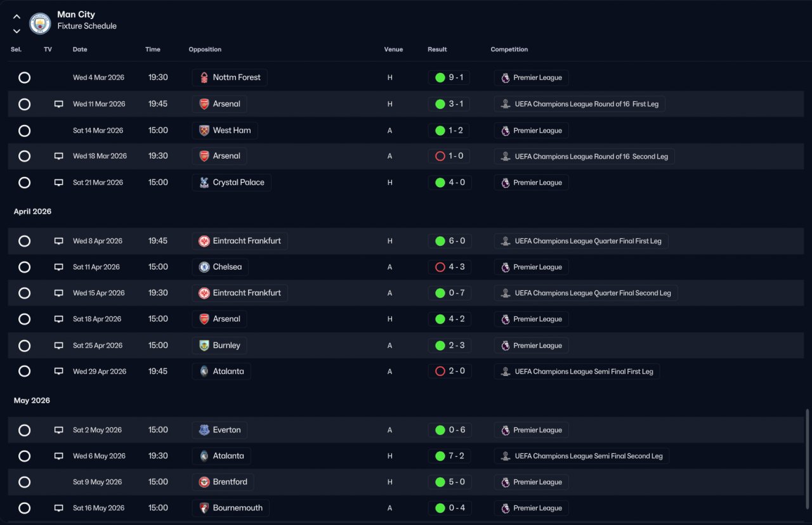Select the Chelsea 11 Apr fixture radio button
Screen dimensions: 812x525
coord(24,267)
